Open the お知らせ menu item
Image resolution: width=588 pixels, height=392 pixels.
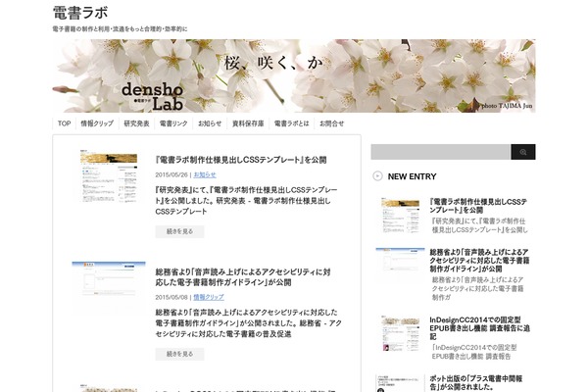[x=210, y=123]
